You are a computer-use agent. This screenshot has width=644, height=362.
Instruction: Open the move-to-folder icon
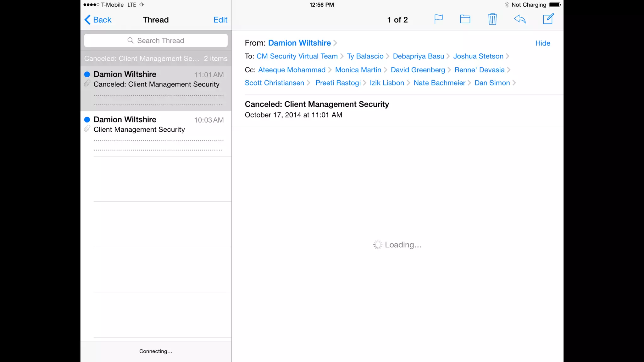tap(465, 19)
